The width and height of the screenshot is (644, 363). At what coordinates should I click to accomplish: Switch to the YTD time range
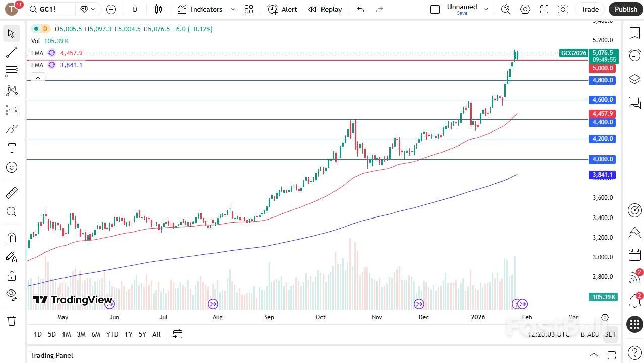point(112,334)
